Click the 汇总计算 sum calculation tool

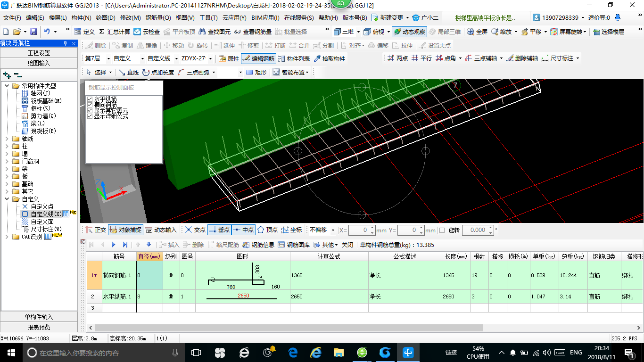[115, 32]
